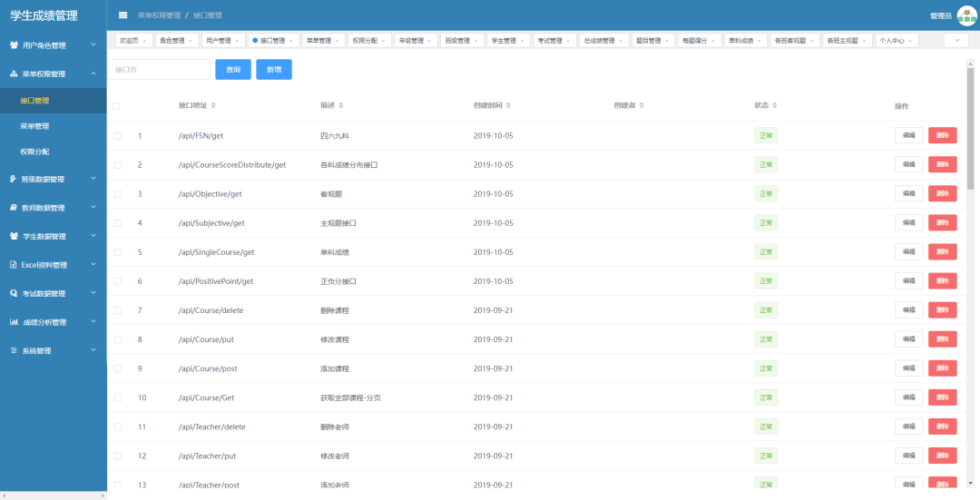980x500 pixels.
Task: Click the 查询 search button
Action: click(x=233, y=69)
